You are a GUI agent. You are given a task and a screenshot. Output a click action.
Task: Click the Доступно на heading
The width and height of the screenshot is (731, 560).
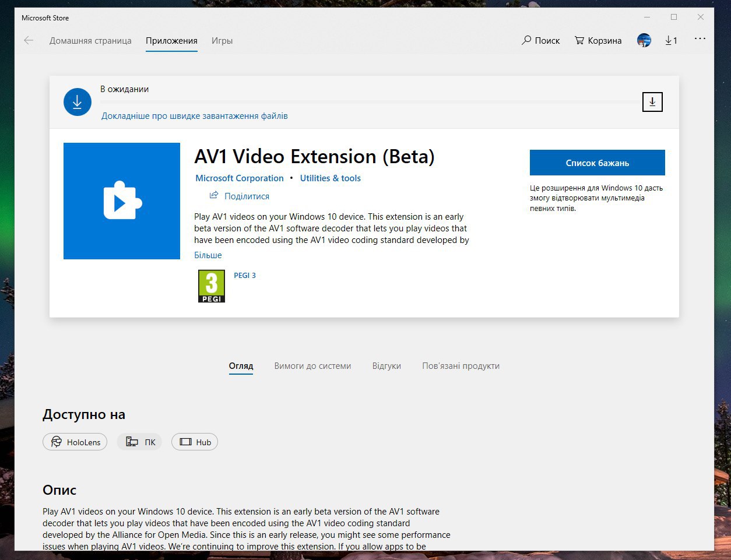(x=84, y=415)
